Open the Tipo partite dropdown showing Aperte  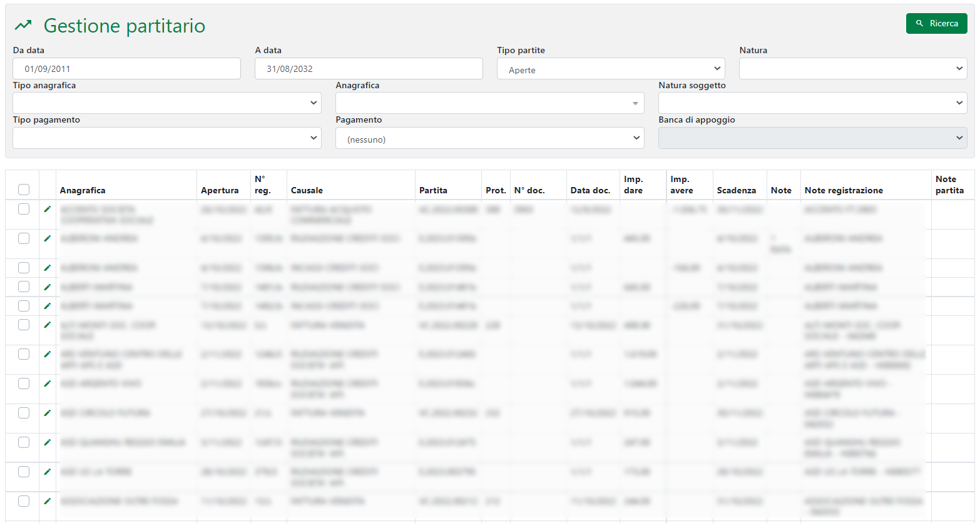point(610,69)
